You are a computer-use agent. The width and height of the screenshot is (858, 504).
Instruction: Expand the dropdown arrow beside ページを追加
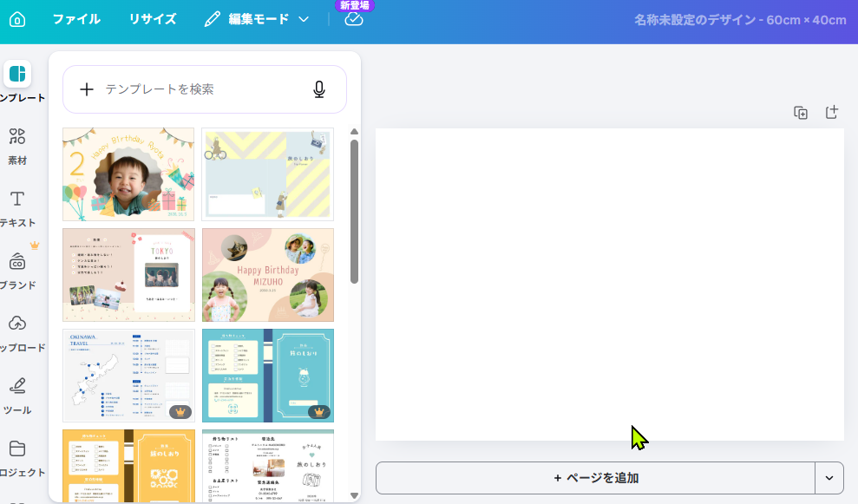829,478
